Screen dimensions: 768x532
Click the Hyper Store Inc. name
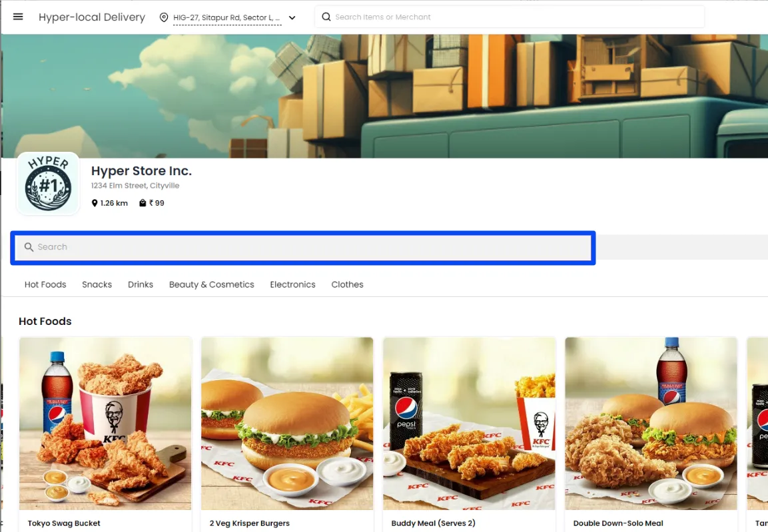pos(141,171)
